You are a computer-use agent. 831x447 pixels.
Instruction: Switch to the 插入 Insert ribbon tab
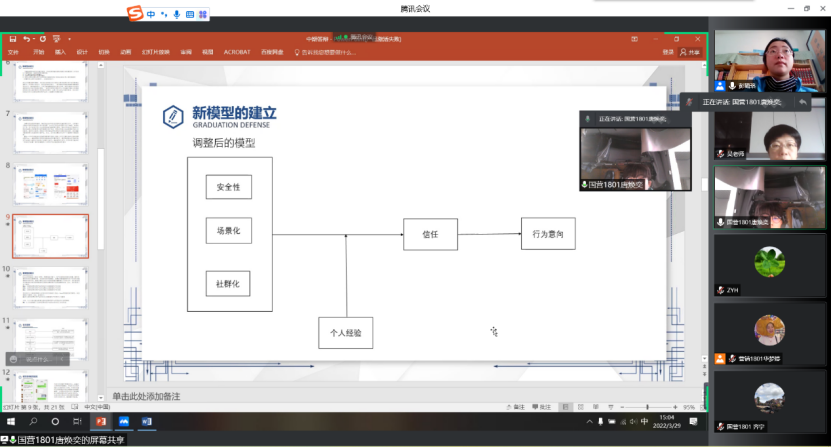coord(60,52)
